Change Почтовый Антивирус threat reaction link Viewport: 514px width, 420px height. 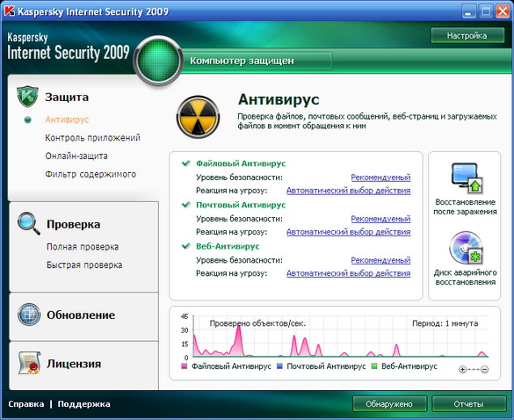[349, 232]
